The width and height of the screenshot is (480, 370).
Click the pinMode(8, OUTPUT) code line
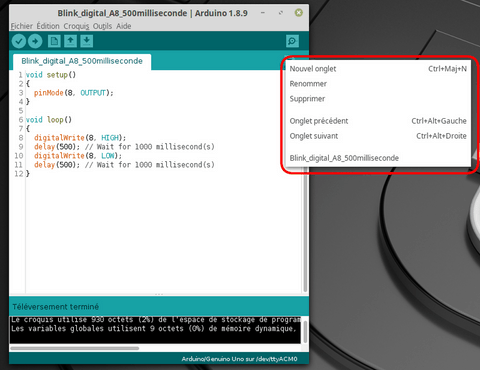click(73, 93)
